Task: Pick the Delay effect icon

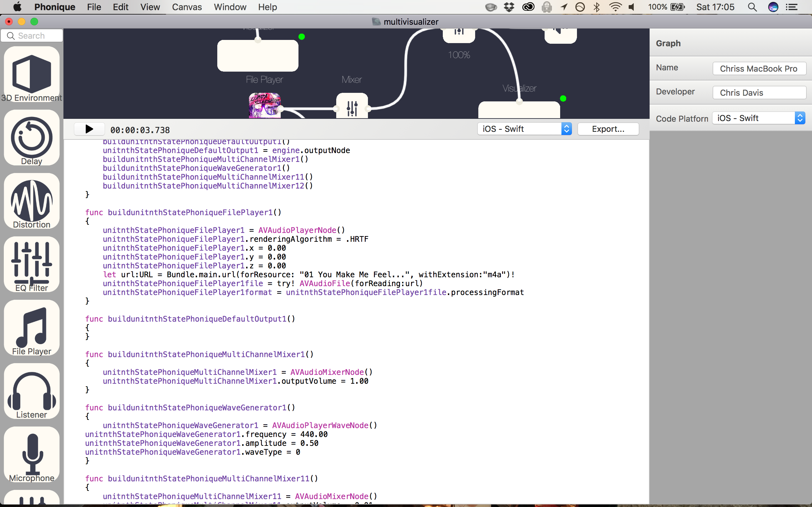Action: coord(31,138)
